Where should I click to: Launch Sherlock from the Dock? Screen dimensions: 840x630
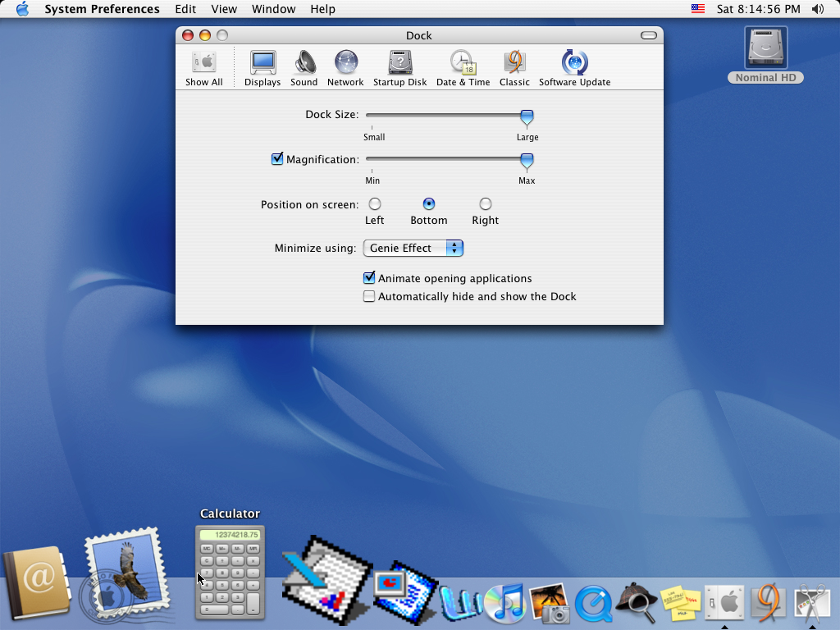pos(637,603)
